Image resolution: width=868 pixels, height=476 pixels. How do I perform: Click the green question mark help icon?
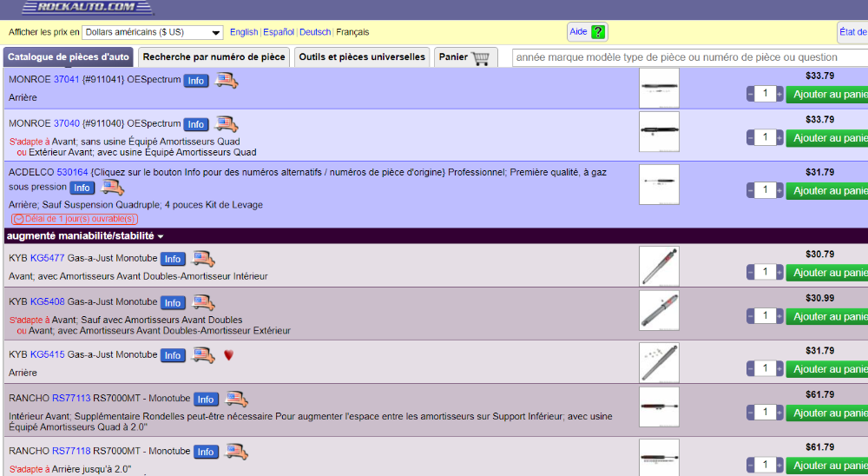[x=598, y=32]
